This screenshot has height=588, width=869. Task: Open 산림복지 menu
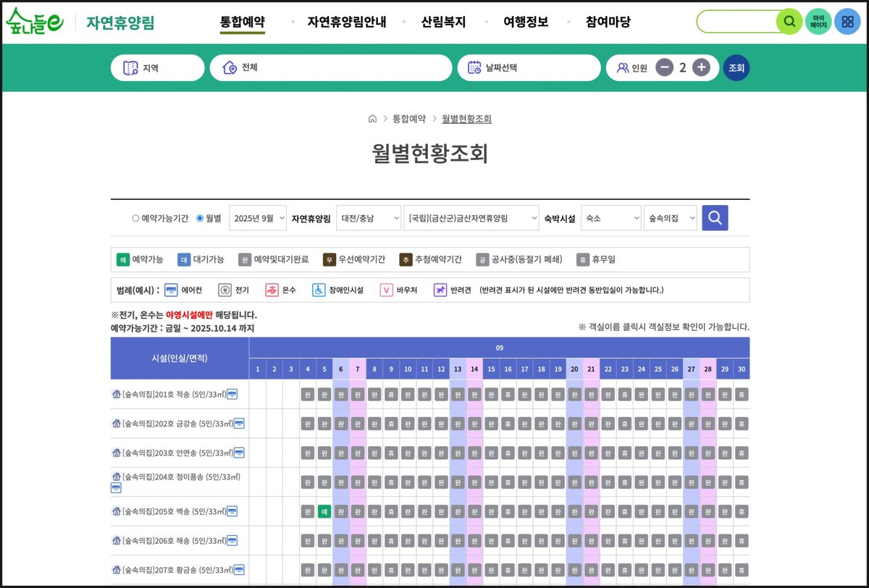[443, 22]
